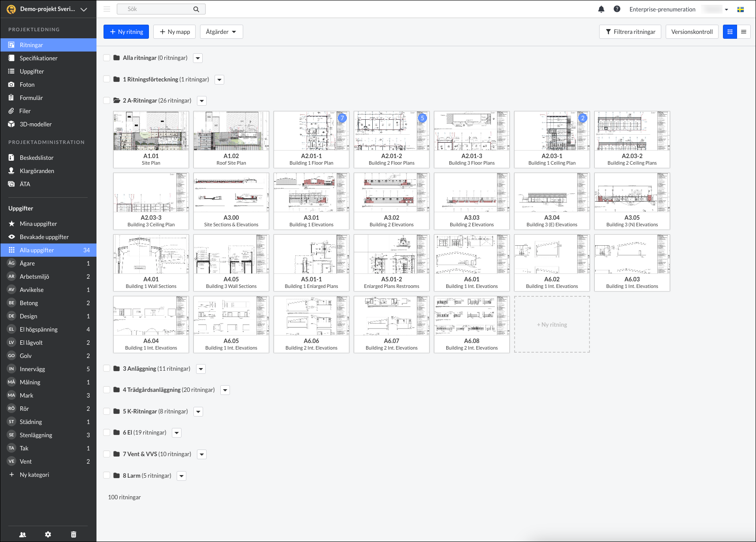Open the A1.01 Site Plan thumbnail
Screen dimensions: 756x542
point(151,140)
